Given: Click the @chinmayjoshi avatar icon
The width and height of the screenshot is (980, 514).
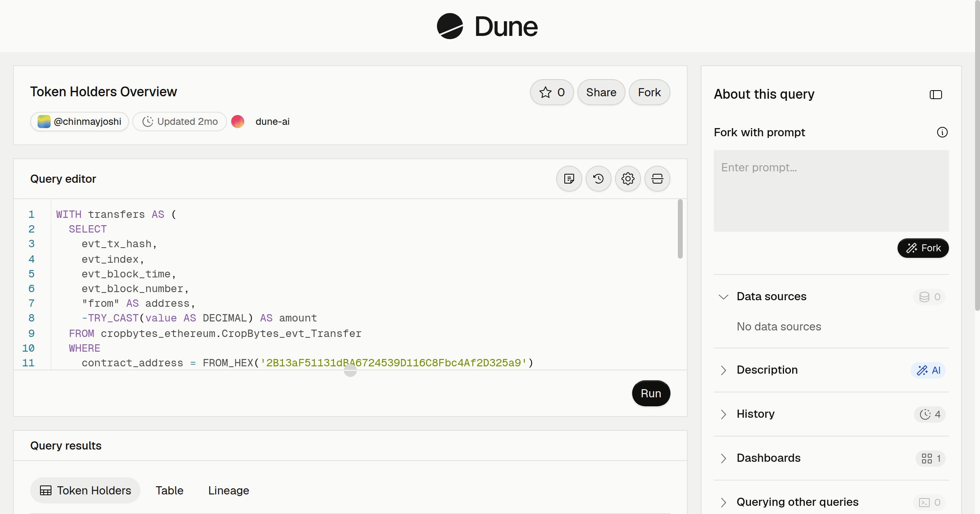Looking at the screenshot, I should 44,122.
